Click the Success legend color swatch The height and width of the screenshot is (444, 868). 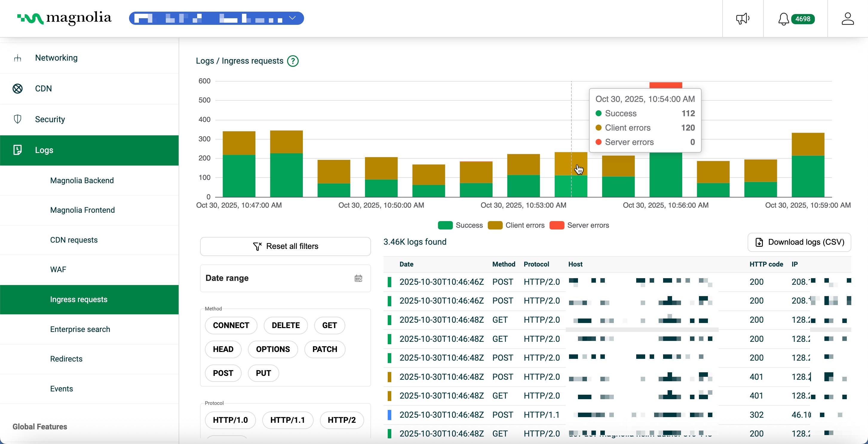(x=445, y=225)
